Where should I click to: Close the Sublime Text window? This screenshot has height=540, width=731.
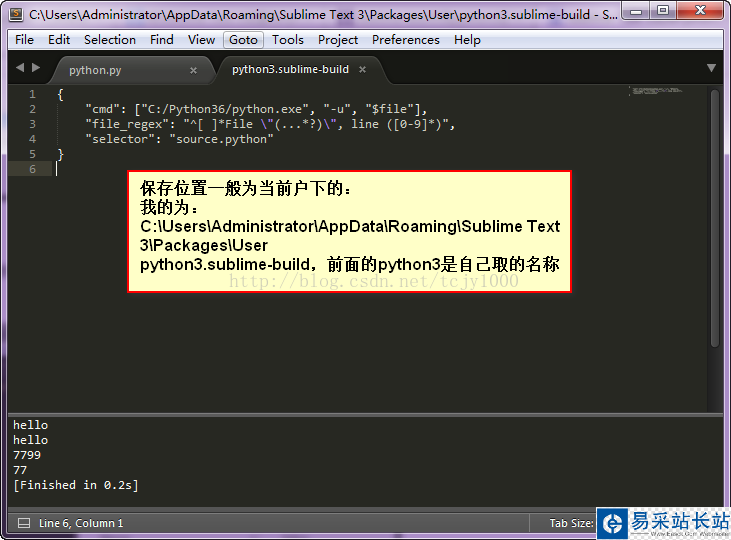[x=700, y=11]
